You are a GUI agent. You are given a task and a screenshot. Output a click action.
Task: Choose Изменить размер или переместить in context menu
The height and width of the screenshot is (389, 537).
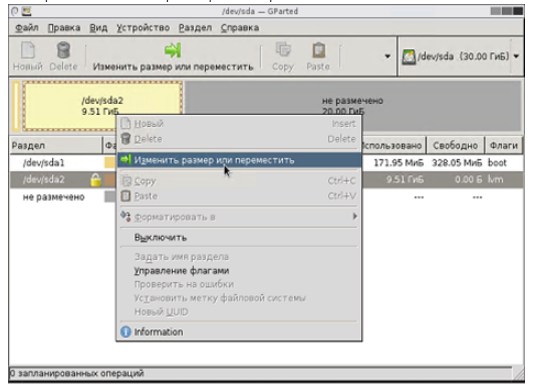239,160
